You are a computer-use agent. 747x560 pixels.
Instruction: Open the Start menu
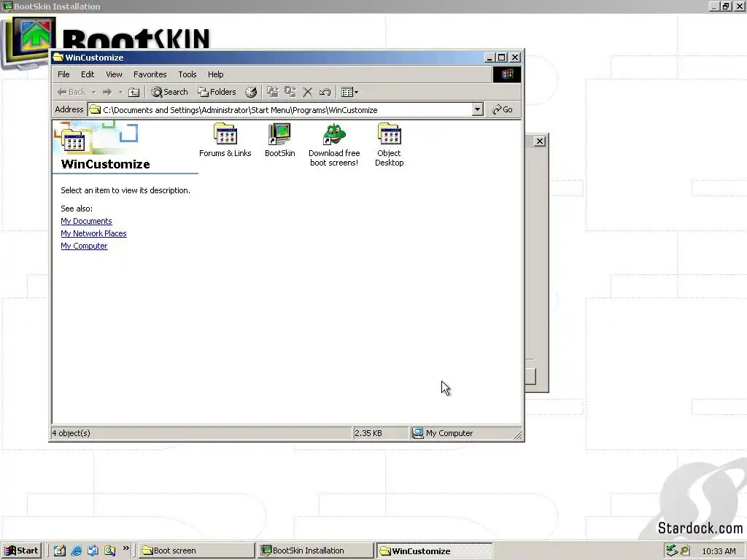pyautogui.click(x=21, y=551)
